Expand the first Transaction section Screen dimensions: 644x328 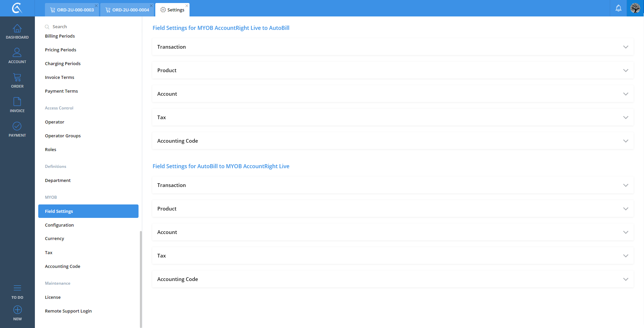click(x=392, y=47)
